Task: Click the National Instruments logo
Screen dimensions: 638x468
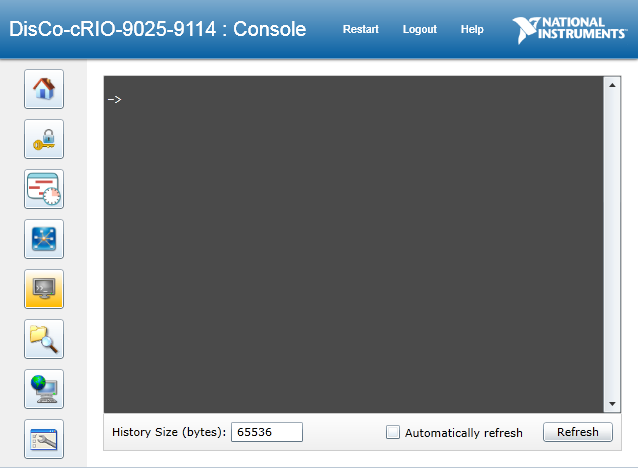Action: click(x=571, y=30)
